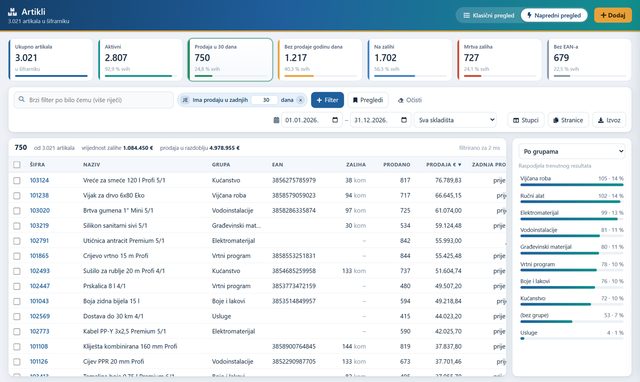
Task: Open saved Pregledi bookmarks
Action: coord(368,100)
